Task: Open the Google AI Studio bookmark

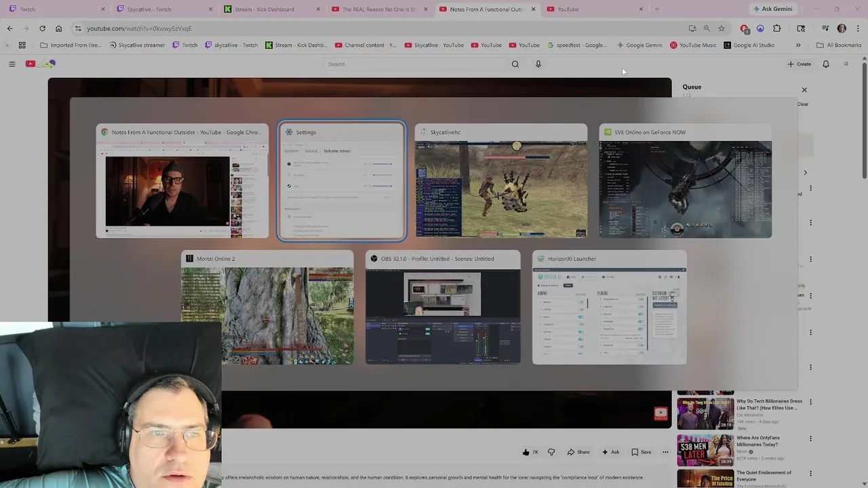Action: click(749, 45)
